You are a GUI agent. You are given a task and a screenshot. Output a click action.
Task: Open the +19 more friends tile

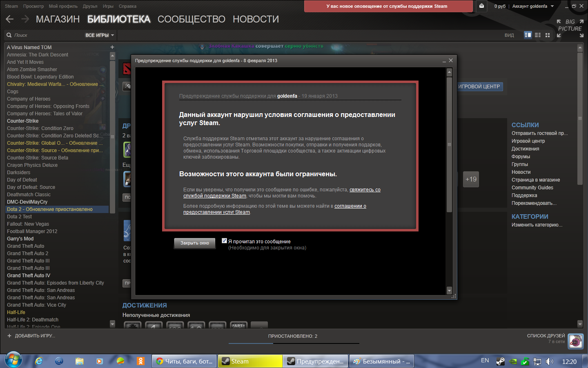(471, 179)
